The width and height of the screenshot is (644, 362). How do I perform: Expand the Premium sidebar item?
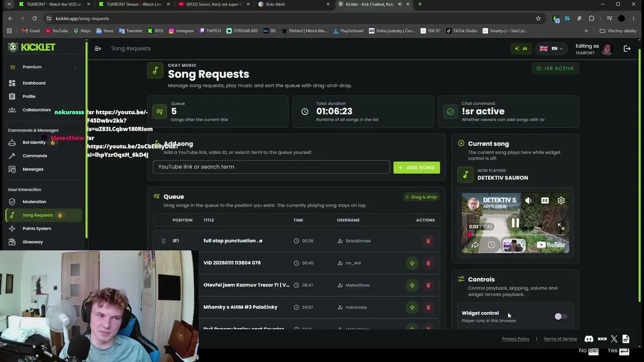click(x=42, y=67)
